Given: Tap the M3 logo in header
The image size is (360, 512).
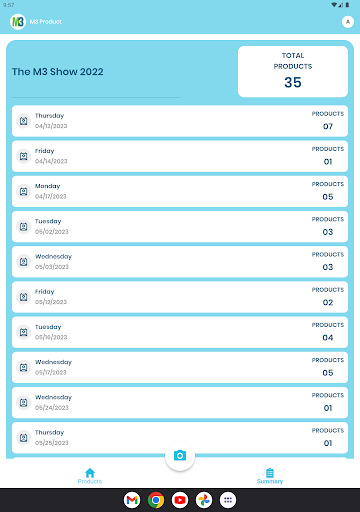Looking at the screenshot, I should coord(18,22).
